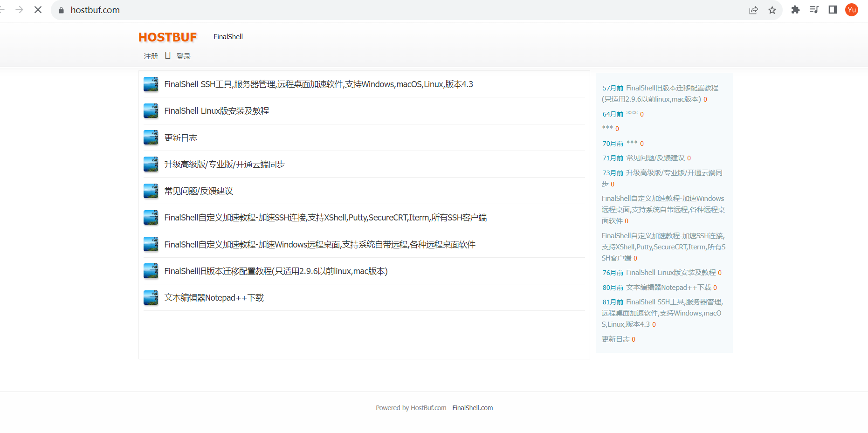Click sidebar link 81月前 FinalShell SSH工具

point(662,313)
